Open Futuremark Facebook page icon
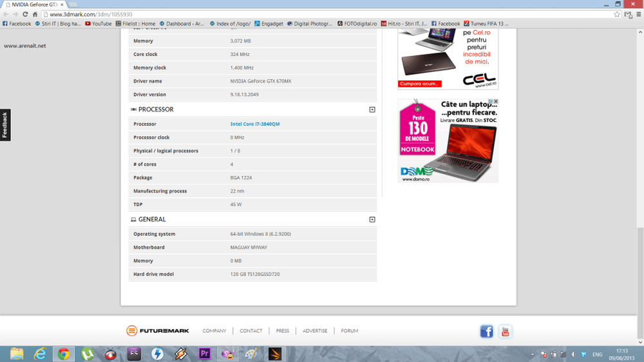This screenshot has width=644, height=362. (x=487, y=331)
